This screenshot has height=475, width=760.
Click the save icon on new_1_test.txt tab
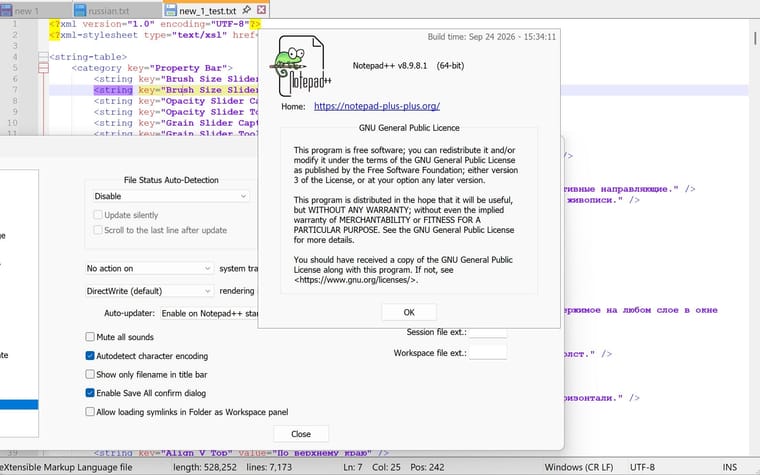click(x=170, y=10)
